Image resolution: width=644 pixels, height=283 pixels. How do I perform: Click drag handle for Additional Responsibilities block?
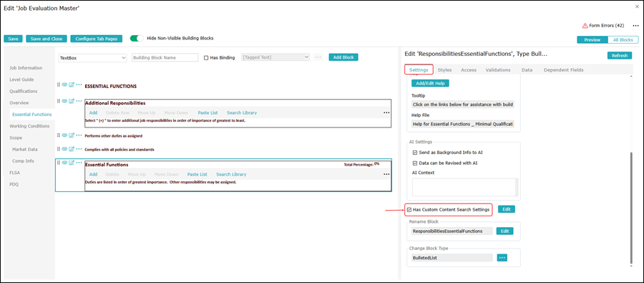point(59,101)
